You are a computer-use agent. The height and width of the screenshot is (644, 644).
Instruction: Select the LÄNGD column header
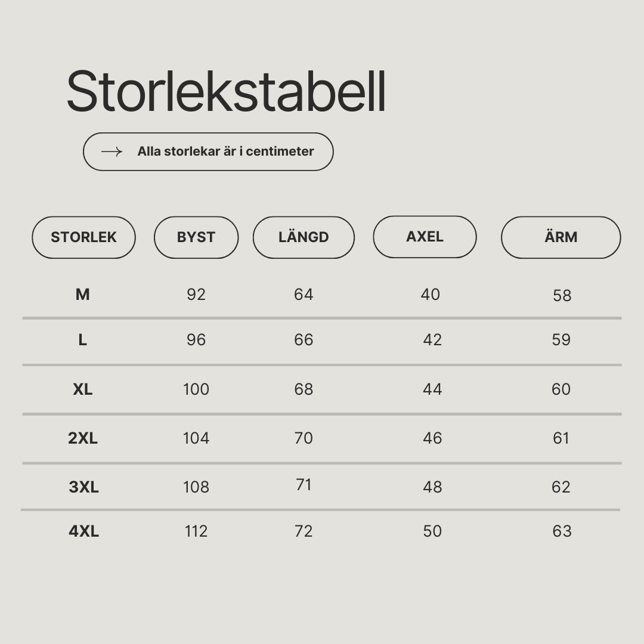(304, 237)
